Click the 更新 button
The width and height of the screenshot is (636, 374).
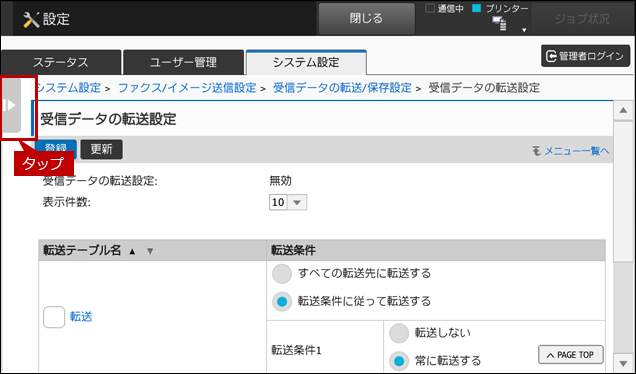tap(101, 149)
